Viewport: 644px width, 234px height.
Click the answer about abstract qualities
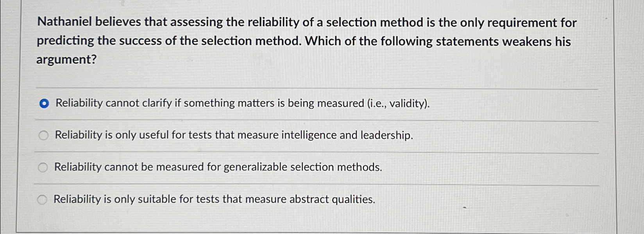215,200
